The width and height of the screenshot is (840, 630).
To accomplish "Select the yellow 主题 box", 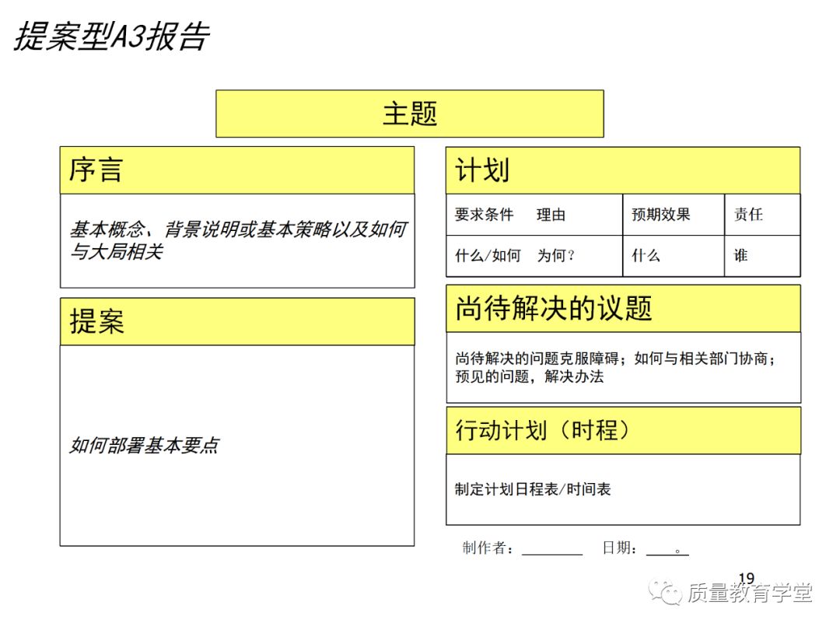I will point(410,114).
